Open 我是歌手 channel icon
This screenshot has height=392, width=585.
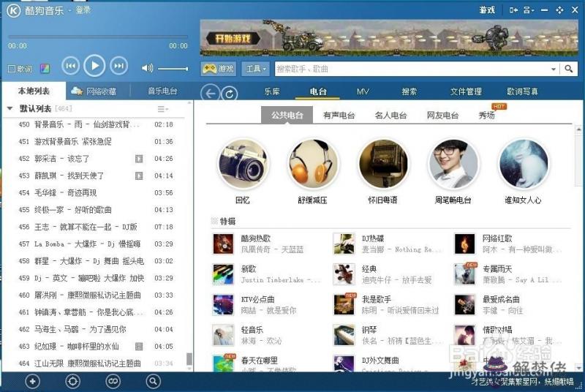(344, 305)
